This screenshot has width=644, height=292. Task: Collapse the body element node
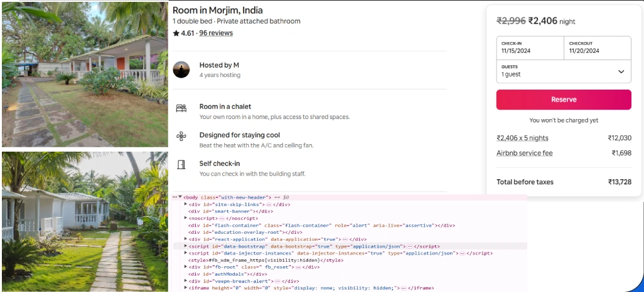180,197
